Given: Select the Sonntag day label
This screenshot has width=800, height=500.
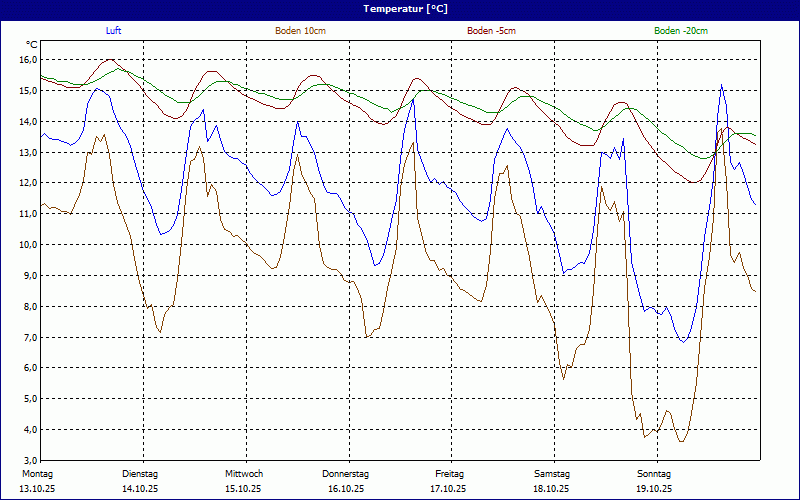Looking at the screenshot, I should tap(654, 473).
